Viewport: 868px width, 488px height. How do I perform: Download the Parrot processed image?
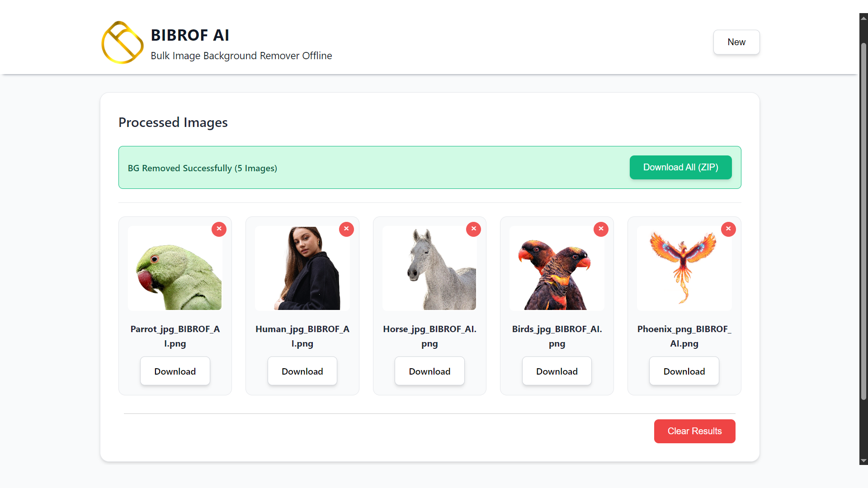(x=175, y=371)
